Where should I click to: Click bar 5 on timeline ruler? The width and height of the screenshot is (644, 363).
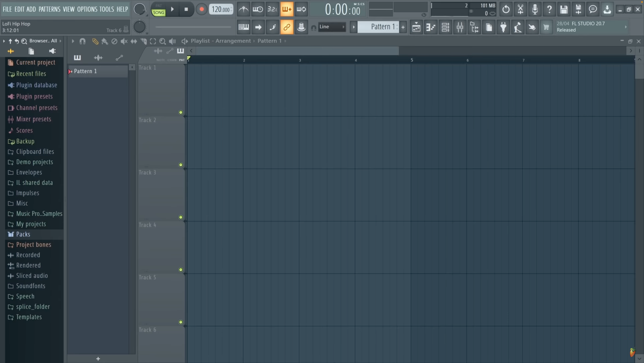pyautogui.click(x=412, y=60)
